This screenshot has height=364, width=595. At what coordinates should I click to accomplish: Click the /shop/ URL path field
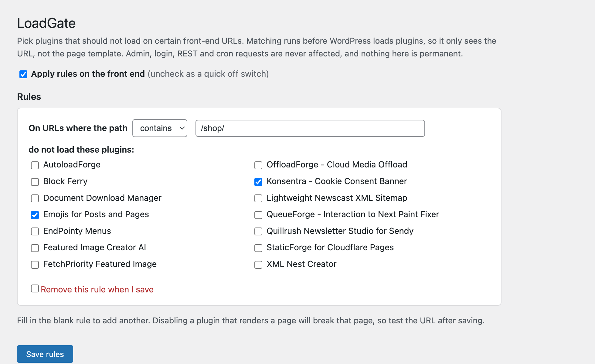click(310, 128)
